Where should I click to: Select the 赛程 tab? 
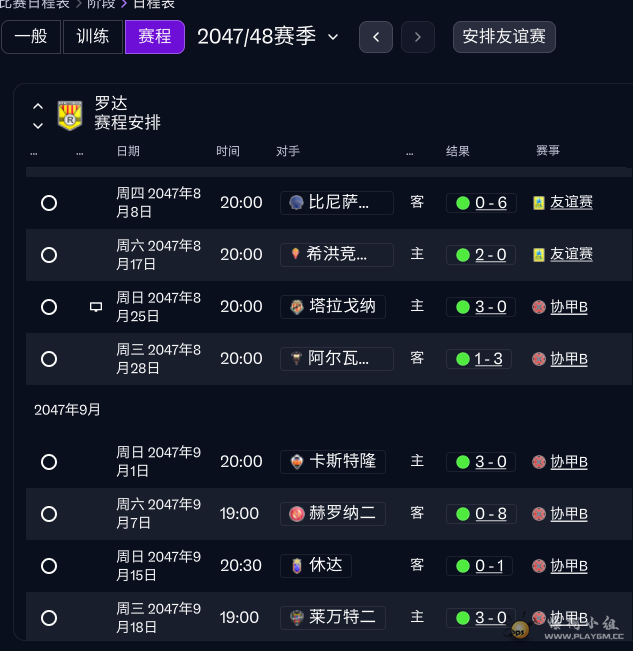pos(154,37)
